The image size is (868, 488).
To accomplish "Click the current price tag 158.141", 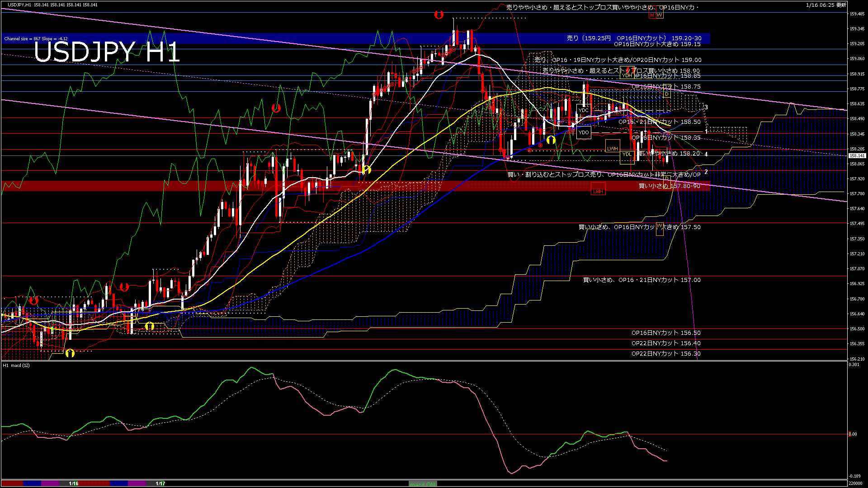I will (857, 156).
